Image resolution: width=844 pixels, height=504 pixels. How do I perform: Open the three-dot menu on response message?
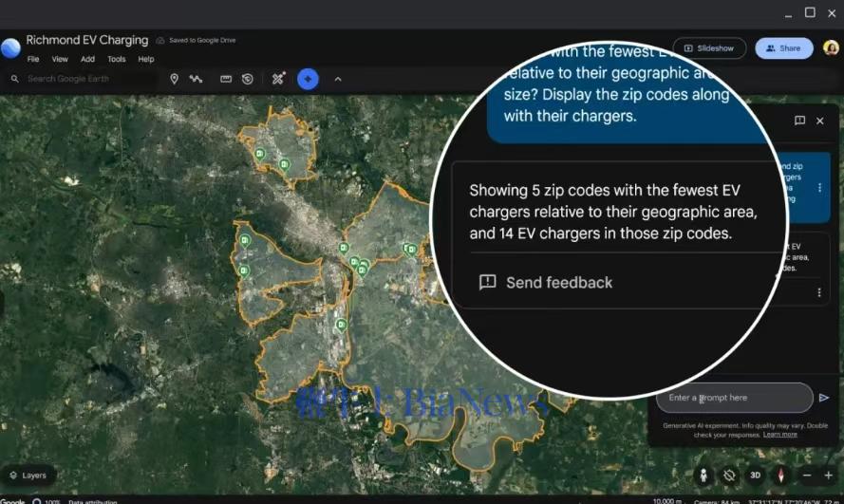(819, 292)
